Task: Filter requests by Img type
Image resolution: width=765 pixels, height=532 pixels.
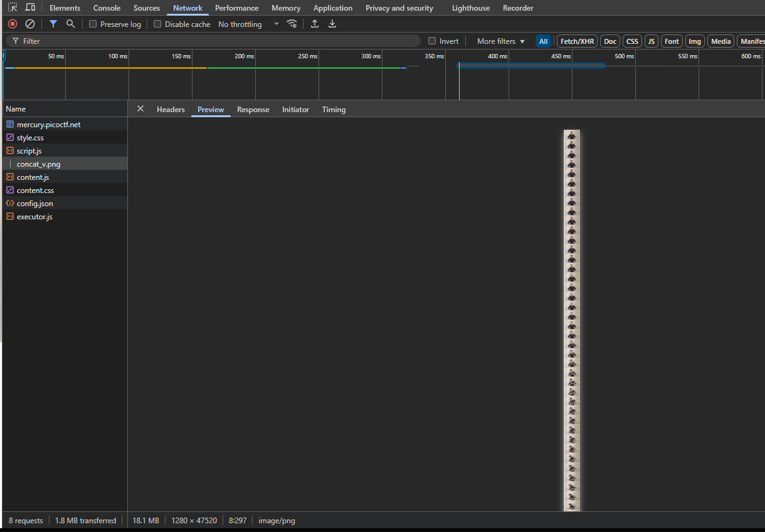Action: tap(694, 41)
